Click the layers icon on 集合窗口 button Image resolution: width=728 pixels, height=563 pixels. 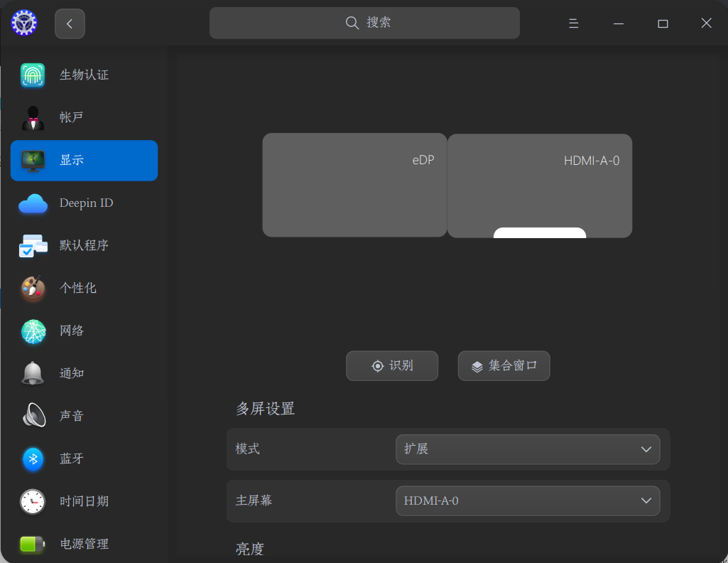point(477,367)
